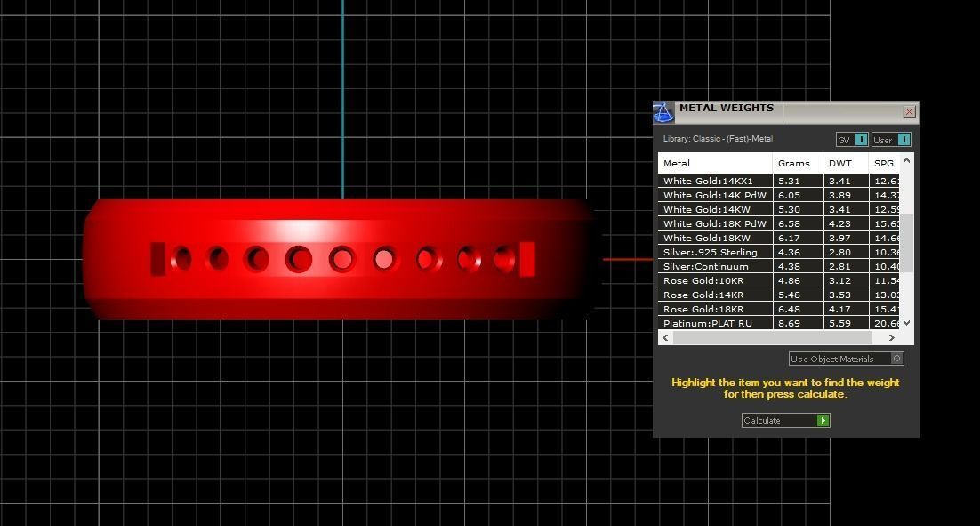Click the 4.36 grams cell
980x526 pixels.
tap(798, 252)
